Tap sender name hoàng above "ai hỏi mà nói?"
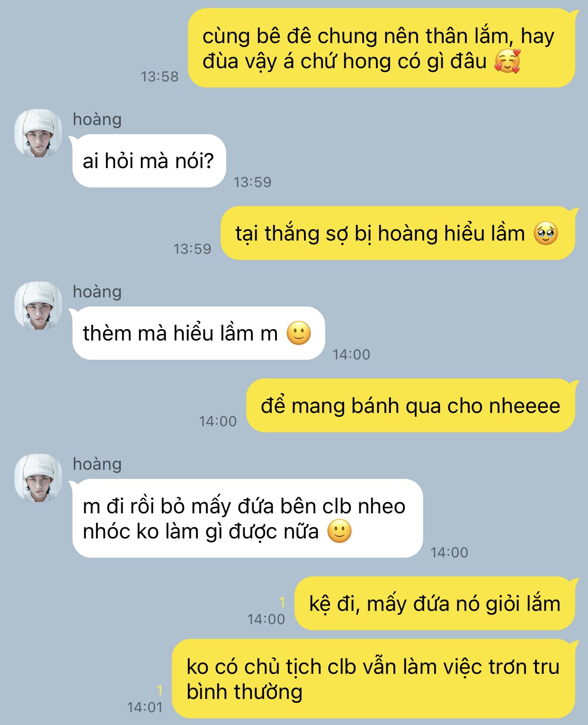The image size is (588, 725). (x=97, y=119)
